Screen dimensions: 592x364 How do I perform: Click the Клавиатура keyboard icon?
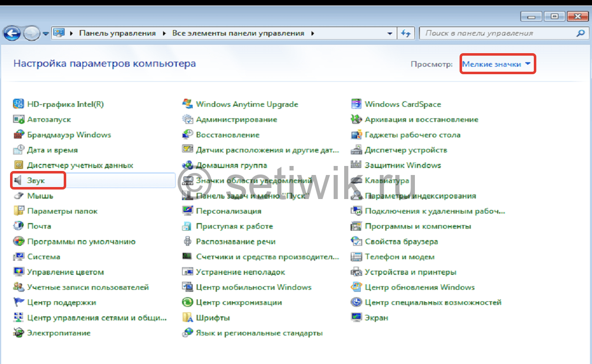(x=356, y=180)
